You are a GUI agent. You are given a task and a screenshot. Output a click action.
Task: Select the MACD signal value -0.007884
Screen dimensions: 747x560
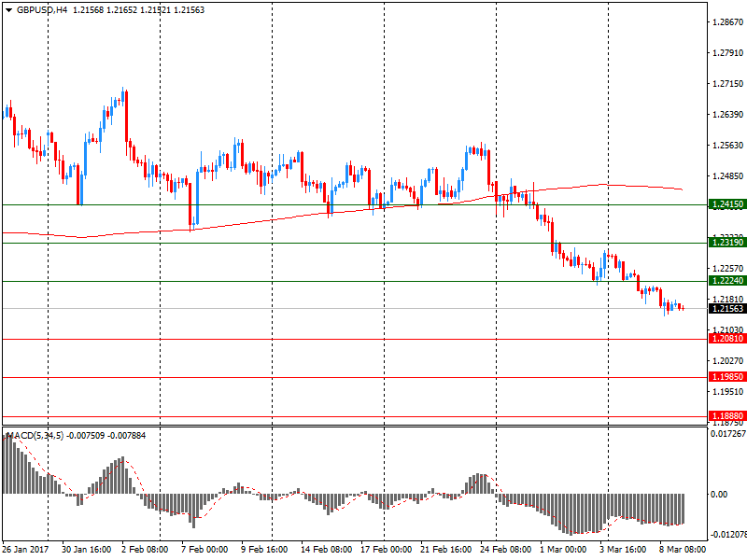pyautogui.click(x=127, y=435)
